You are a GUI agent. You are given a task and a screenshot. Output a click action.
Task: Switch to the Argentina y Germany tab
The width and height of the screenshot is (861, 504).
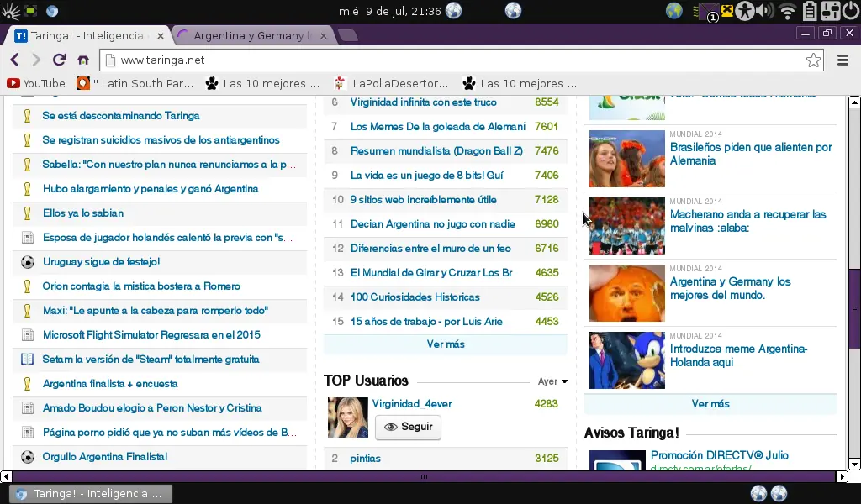[x=251, y=35]
